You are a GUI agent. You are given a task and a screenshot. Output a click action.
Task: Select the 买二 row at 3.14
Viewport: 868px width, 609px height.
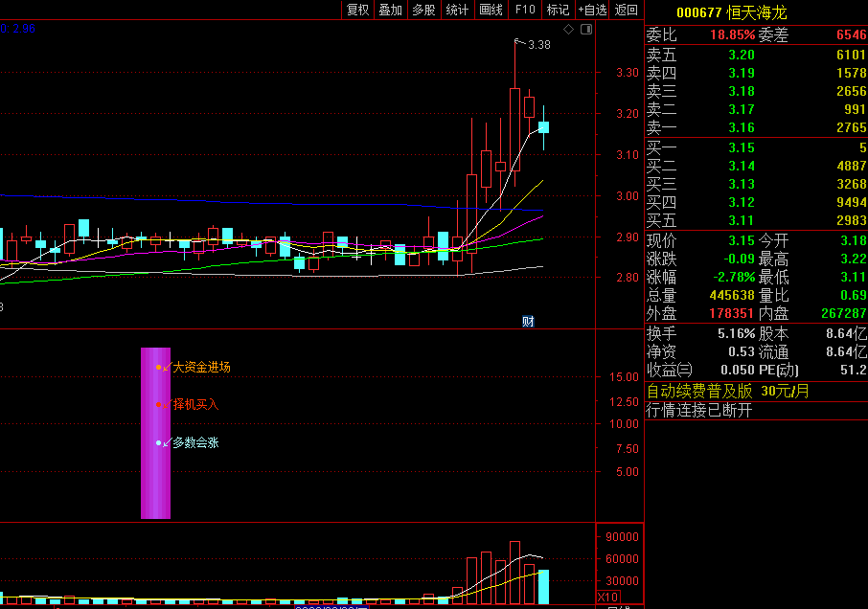tap(756, 166)
